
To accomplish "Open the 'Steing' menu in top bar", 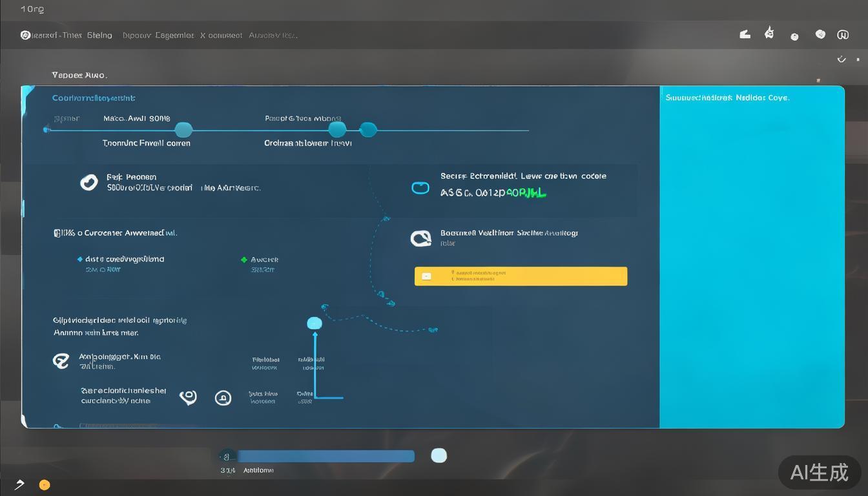I will pos(99,36).
